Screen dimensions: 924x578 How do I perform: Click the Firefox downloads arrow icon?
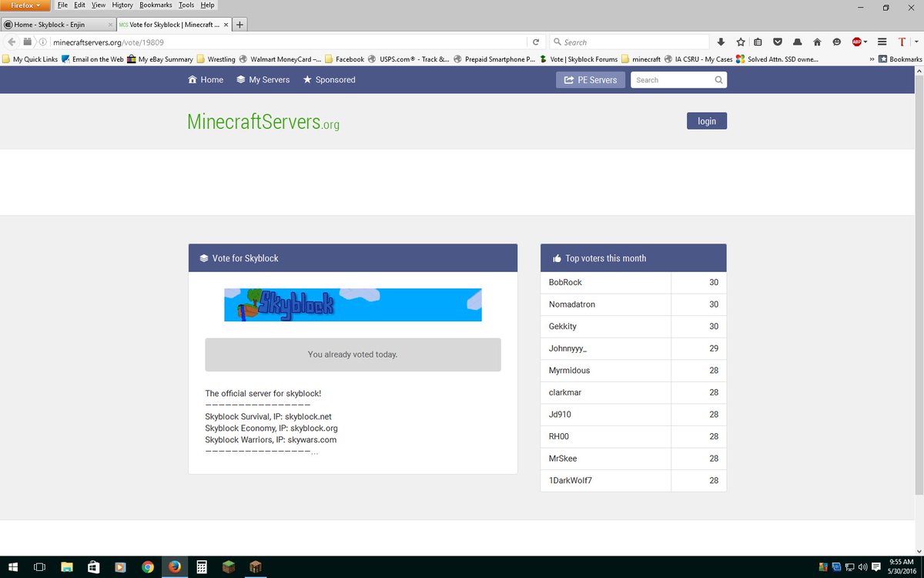click(x=721, y=42)
